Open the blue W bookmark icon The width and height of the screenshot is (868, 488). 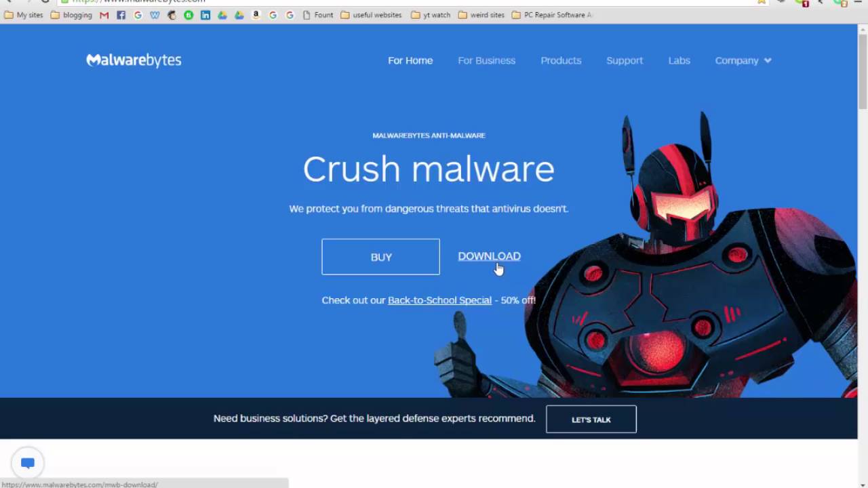pos(155,15)
